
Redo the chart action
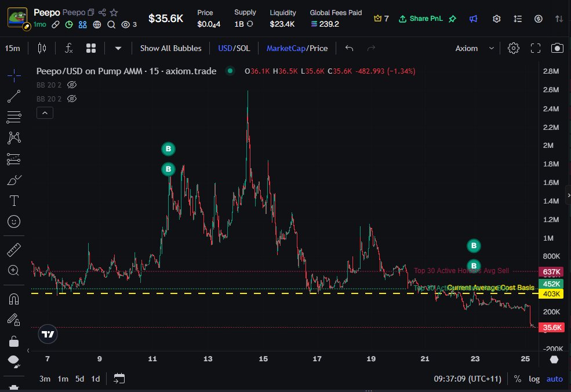tap(371, 48)
